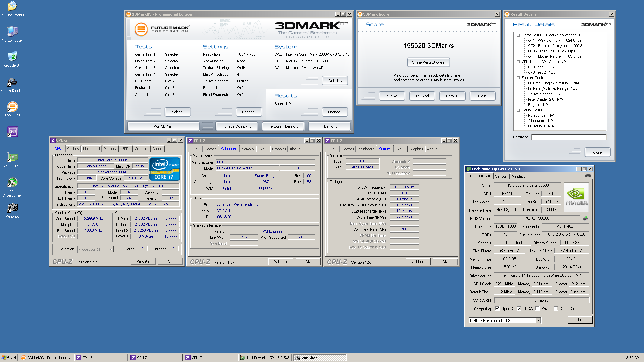The height and width of the screenshot is (362, 644).
Task: Click Texture Filtering button in 3DMark03
Action: point(283,126)
